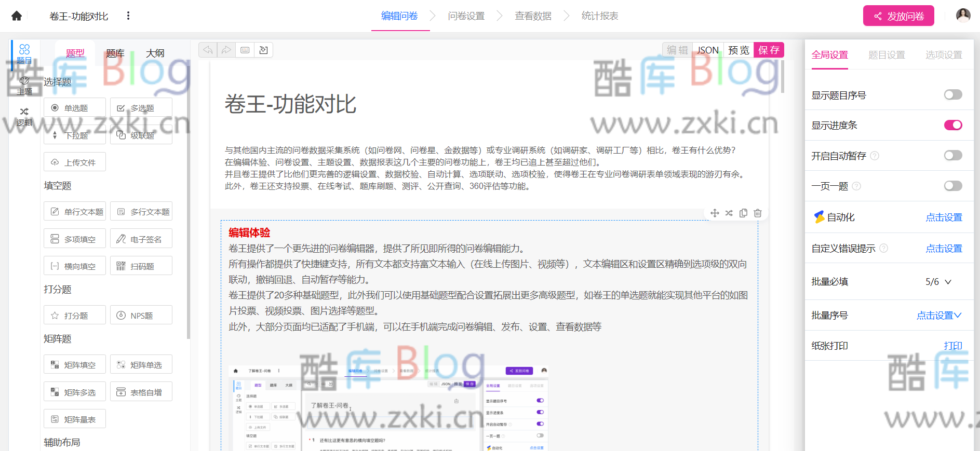Open the 主题 theme sidebar icon
Viewport: 980px width, 451px height.
coord(24,86)
